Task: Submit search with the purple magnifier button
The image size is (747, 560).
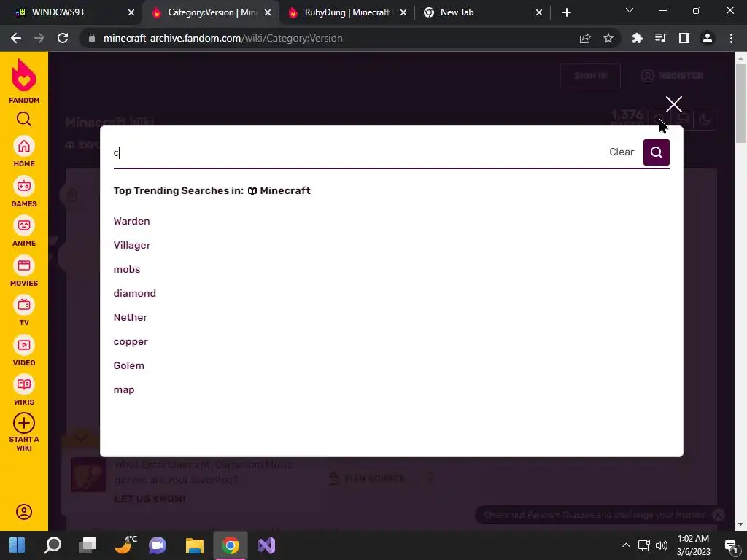Action: pyautogui.click(x=656, y=152)
